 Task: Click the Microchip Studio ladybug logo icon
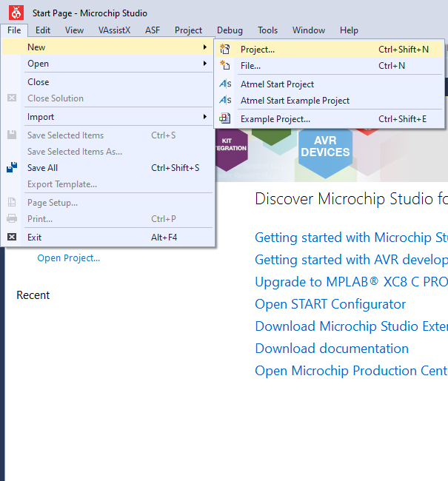click(16, 13)
